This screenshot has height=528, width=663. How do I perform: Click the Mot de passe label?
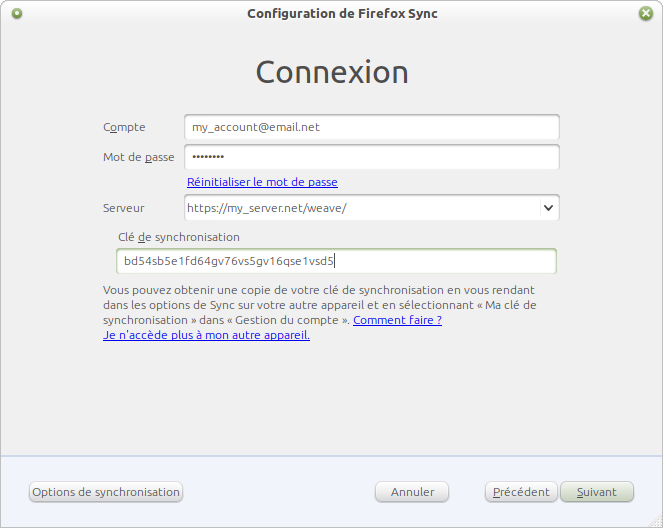(138, 157)
